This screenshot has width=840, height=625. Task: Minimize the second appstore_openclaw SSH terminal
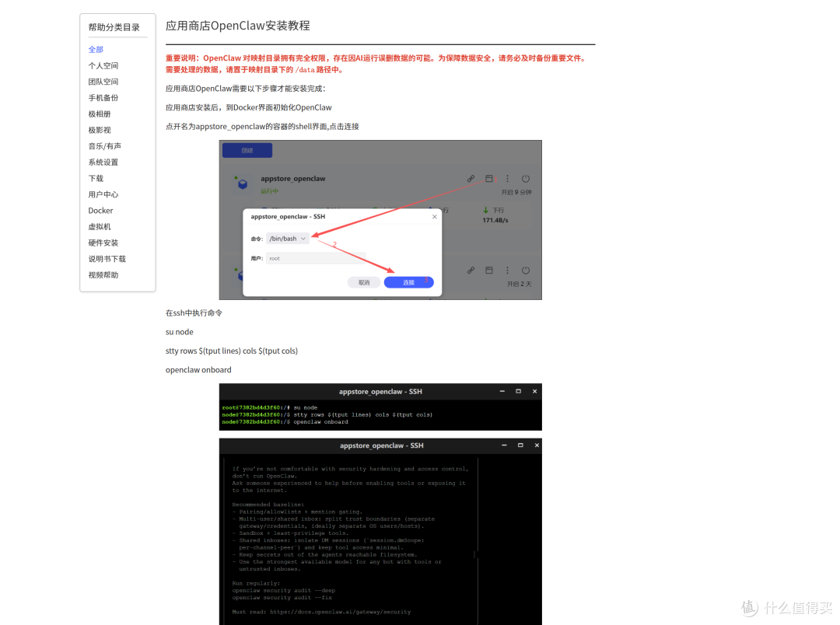coord(504,445)
